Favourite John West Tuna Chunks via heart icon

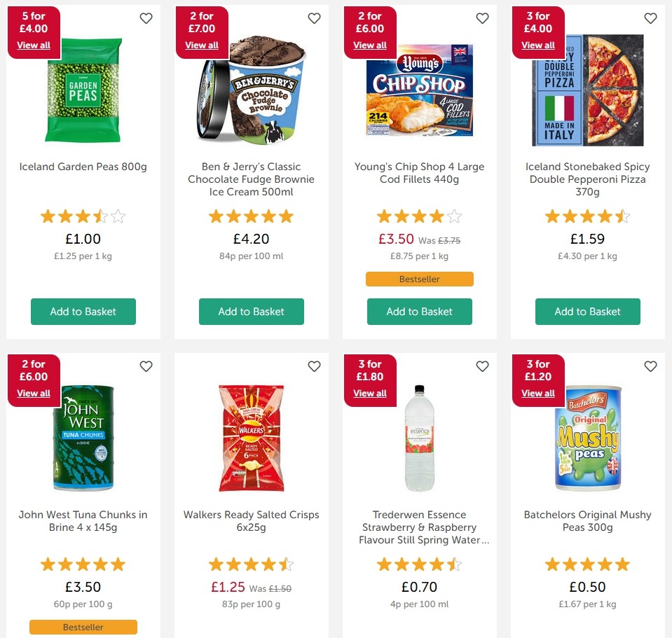point(146,366)
